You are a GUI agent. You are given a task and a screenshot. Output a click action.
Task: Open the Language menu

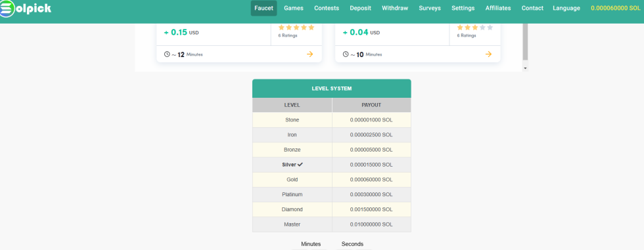pyautogui.click(x=566, y=8)
